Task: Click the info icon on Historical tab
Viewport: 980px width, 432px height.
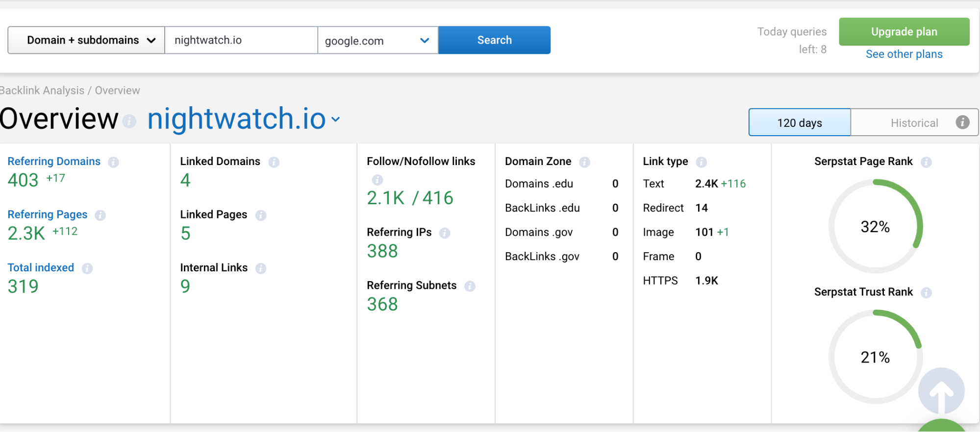Action: coord(962,122)
